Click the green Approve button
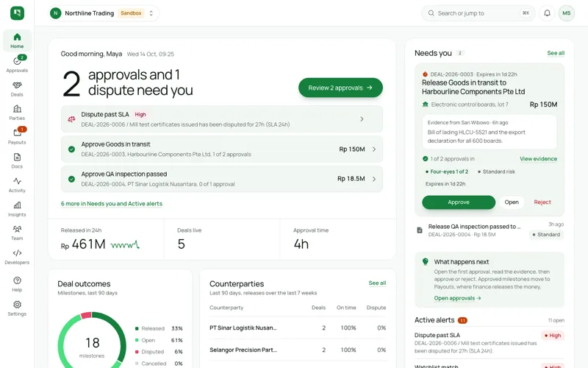 pyautogui.click(x=459, y=202)
